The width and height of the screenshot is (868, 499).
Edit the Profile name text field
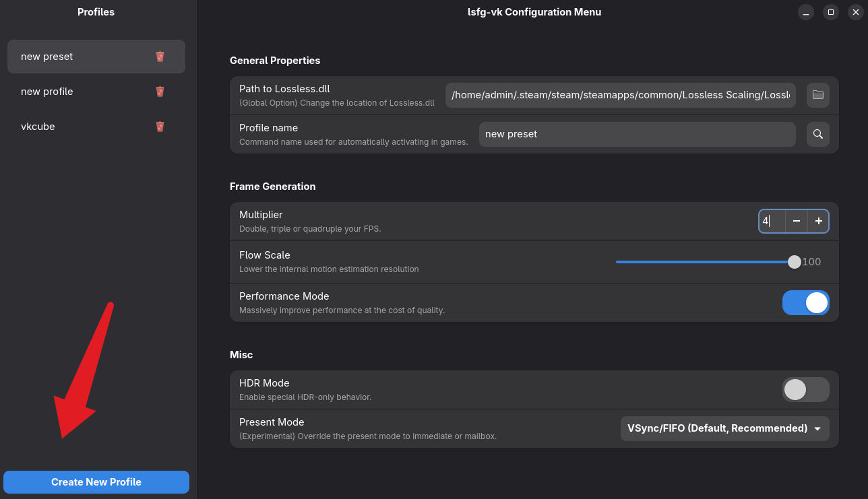click(x=638, y=134)
